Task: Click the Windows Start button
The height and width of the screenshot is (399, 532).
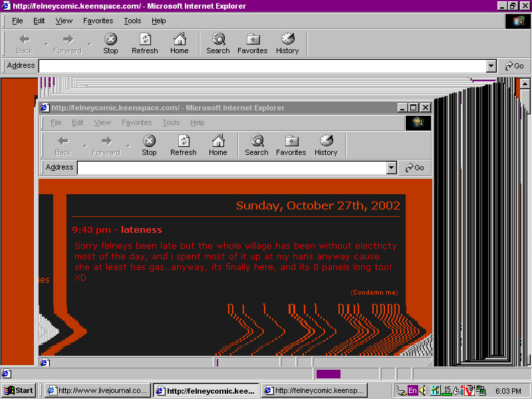Action: tap(19, 390)
